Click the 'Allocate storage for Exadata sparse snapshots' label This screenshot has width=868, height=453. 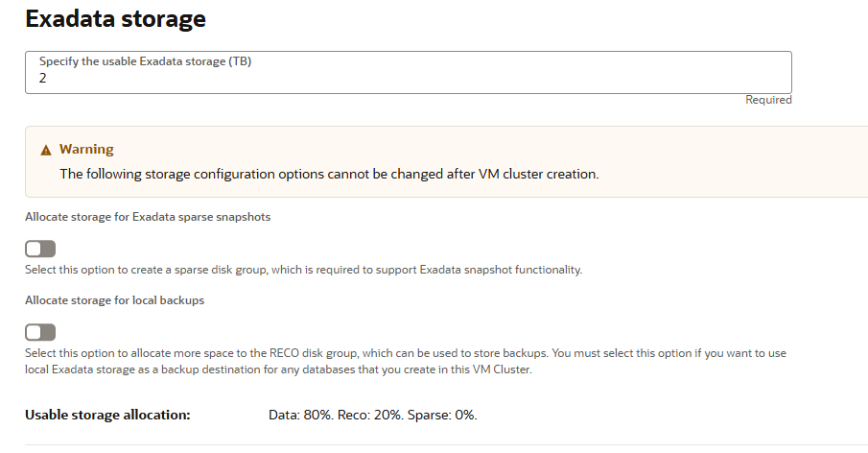pos(148,217)
